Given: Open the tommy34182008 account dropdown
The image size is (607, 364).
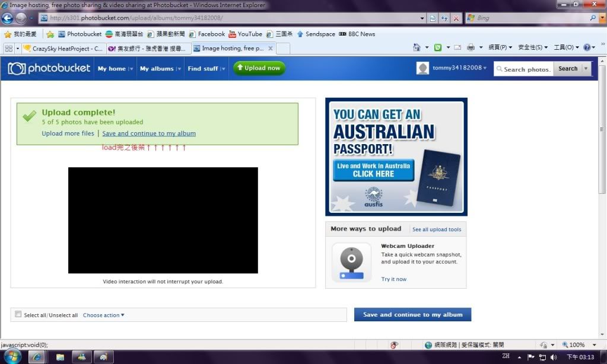Looking at the screenshot, I should pyautogui.click(x=459, y=68).
